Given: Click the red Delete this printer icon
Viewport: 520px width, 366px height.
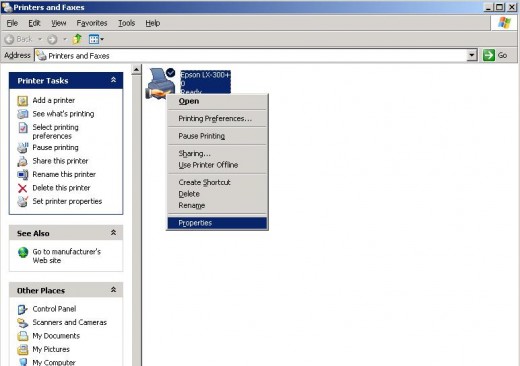Looking at the screenshot, I should (x=22, y=188).
